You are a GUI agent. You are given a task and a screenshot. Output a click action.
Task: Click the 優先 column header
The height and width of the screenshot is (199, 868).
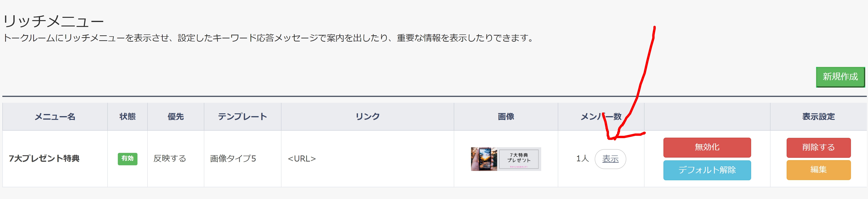(x=176, y=117)
